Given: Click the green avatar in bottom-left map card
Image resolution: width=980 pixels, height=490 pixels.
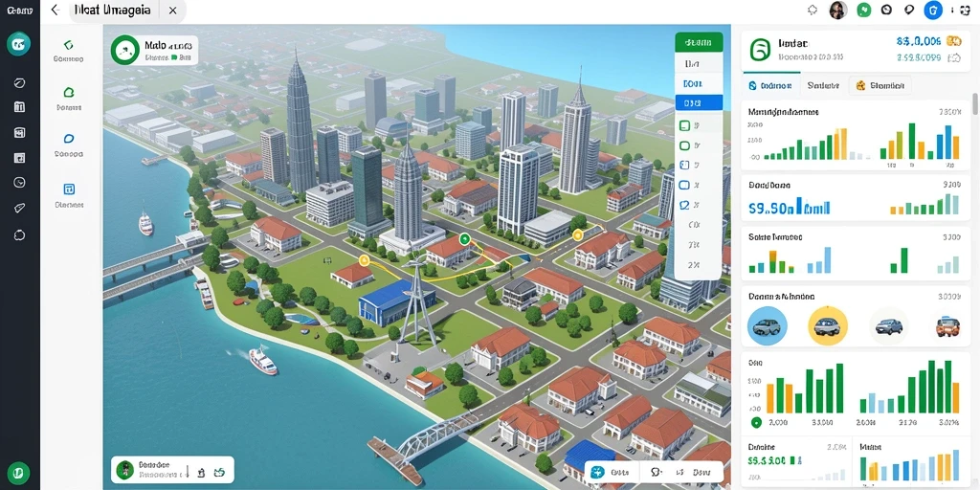Looking at the screenshot, I should pyautogui.click(x=125, y=470).
